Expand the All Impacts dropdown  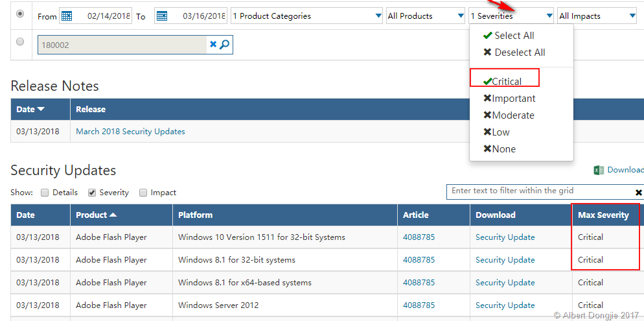coord(596,16)
